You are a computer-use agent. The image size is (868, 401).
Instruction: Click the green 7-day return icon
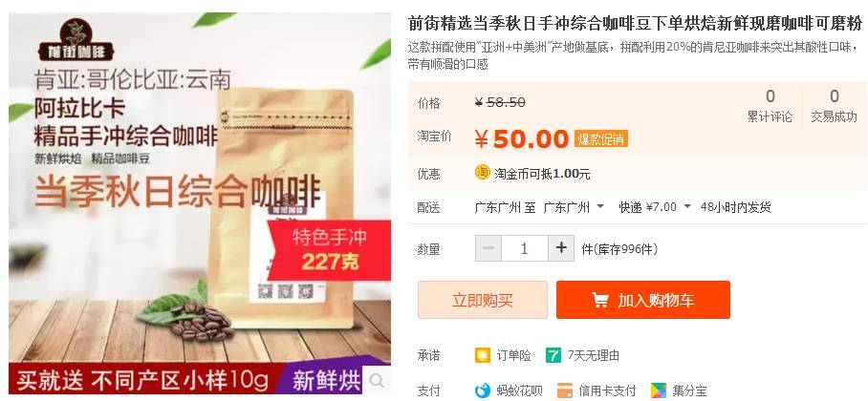553,355
